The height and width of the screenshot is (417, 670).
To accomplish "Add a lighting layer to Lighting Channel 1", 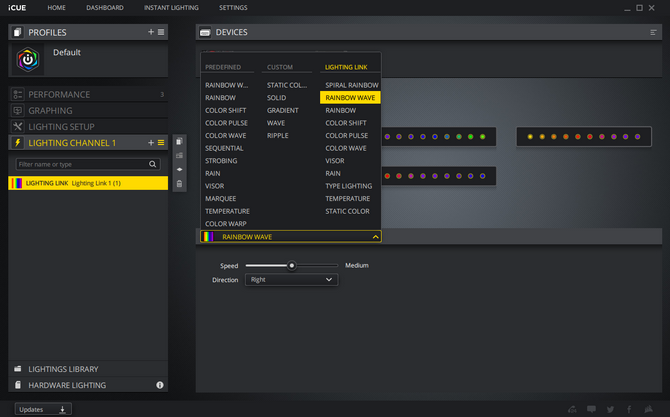I will point(151,143).
